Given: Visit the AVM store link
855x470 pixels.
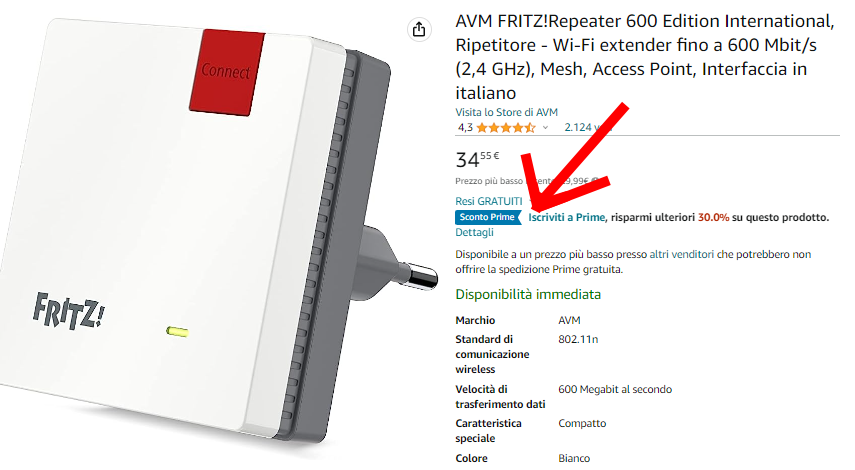Looking at the screenshot, I should (x=506, y=112).
